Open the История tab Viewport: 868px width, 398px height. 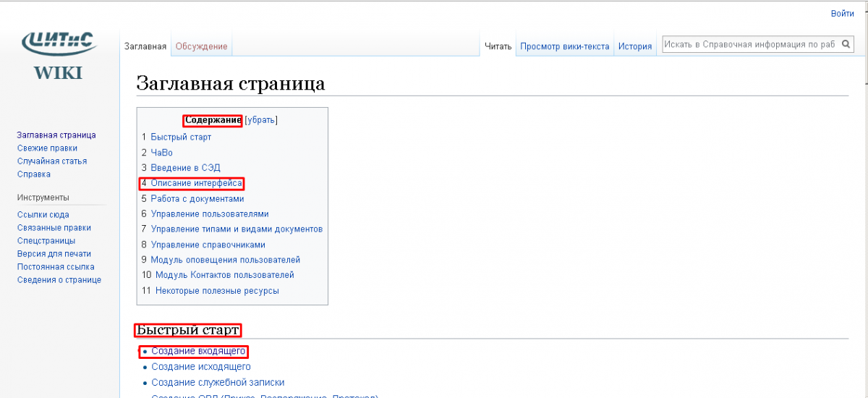(634, 46)
